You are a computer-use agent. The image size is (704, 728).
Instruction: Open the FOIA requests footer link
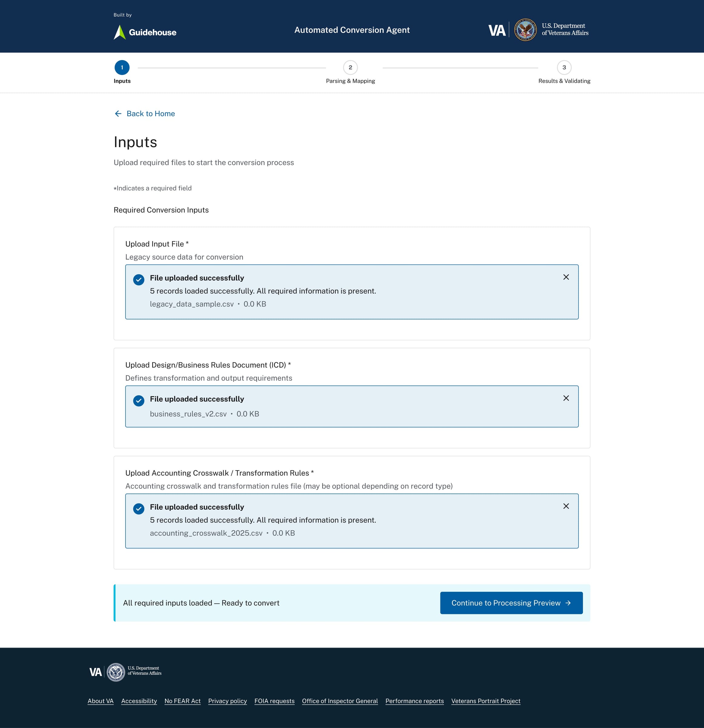coord(275,701)
